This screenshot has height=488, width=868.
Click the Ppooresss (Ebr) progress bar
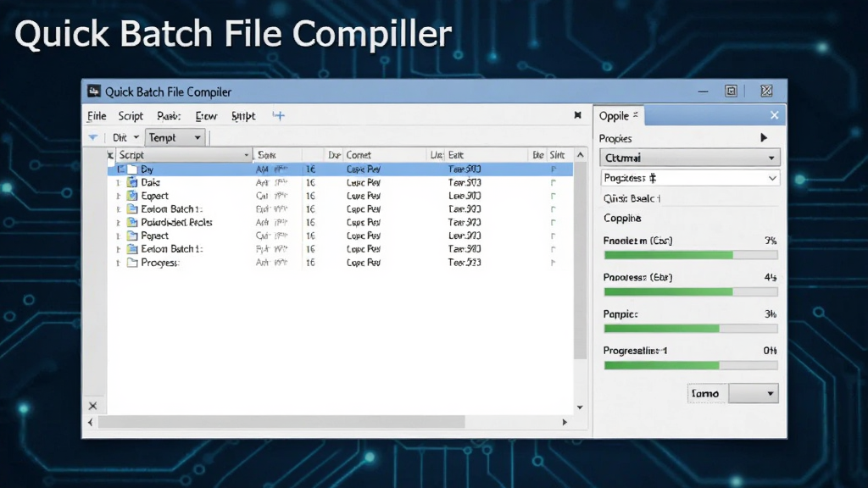coord(691,291)
